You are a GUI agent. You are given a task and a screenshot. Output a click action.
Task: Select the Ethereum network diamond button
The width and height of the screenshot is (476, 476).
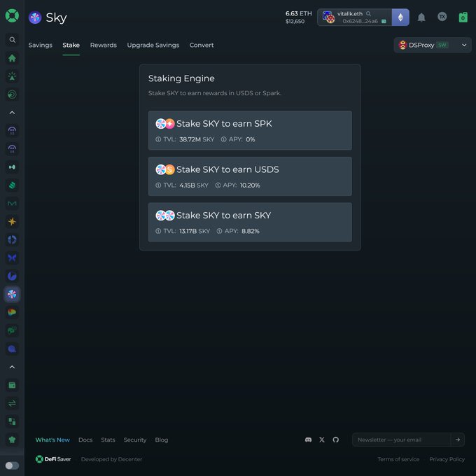coord(400,17)
